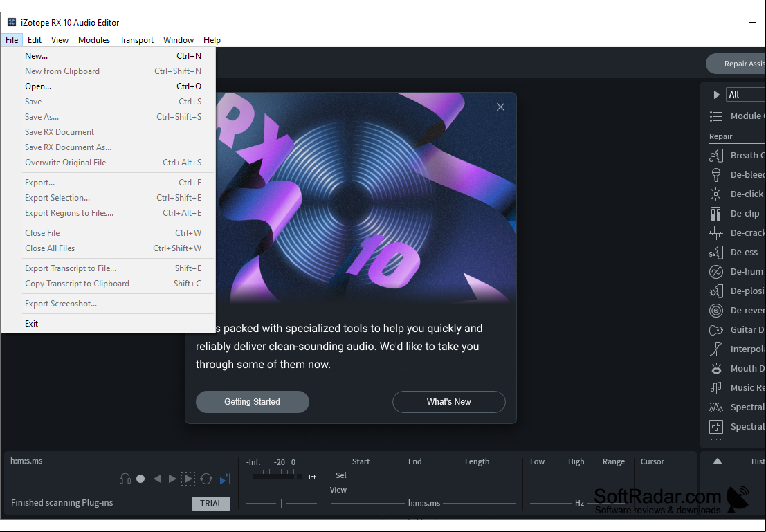Launch the De-hum module
Screen dimensions: 766x532
coord(737,272)
